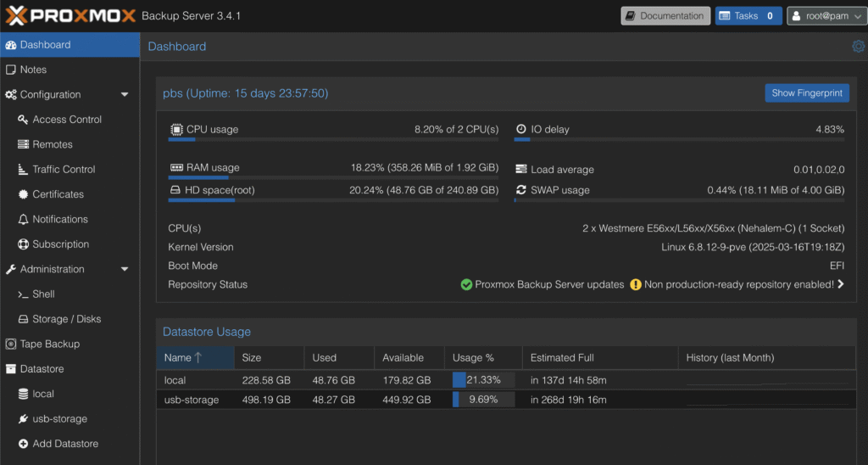The image size is (868, 465).
Task: Open Storage / Disks page
Action: pos(70,319)
